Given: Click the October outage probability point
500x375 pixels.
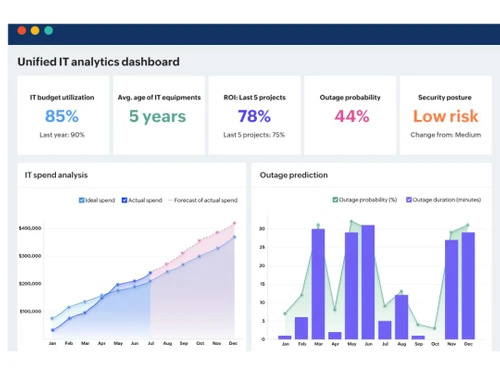Looking at the screenshot, I should tap(435, 328).
